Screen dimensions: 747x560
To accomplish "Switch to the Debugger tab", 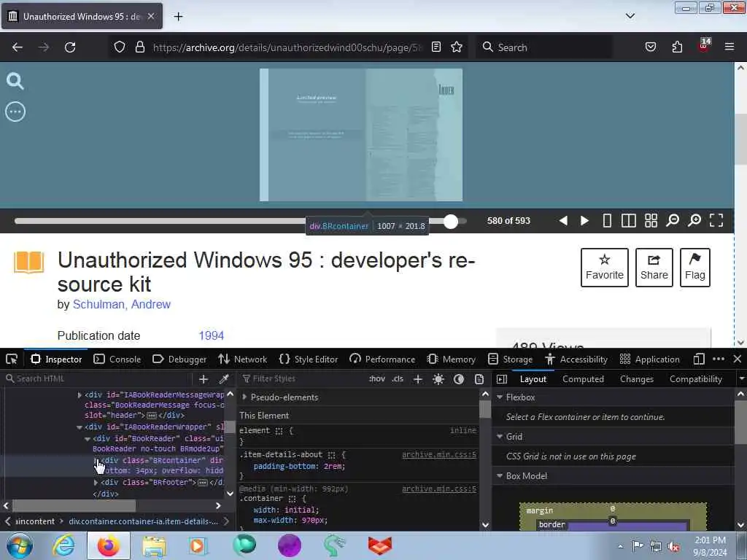I will coord(179,359).
